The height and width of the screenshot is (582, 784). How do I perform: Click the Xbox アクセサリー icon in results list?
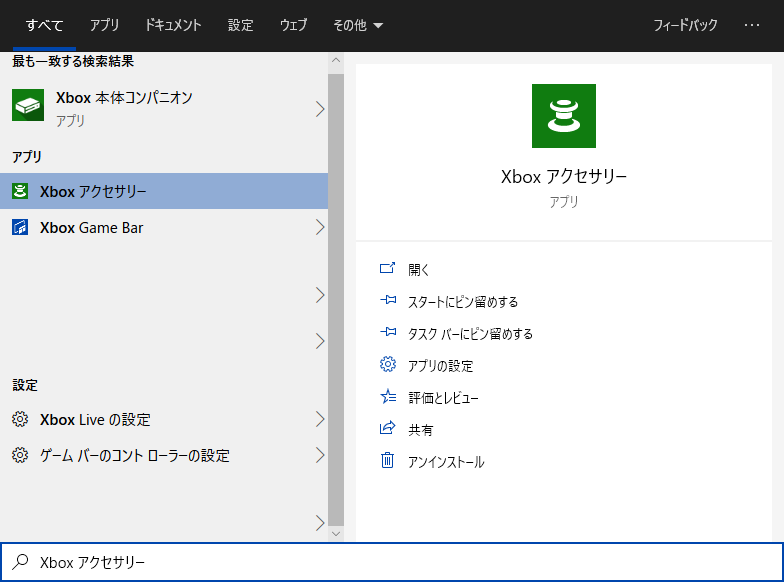[x=20, y=191]
